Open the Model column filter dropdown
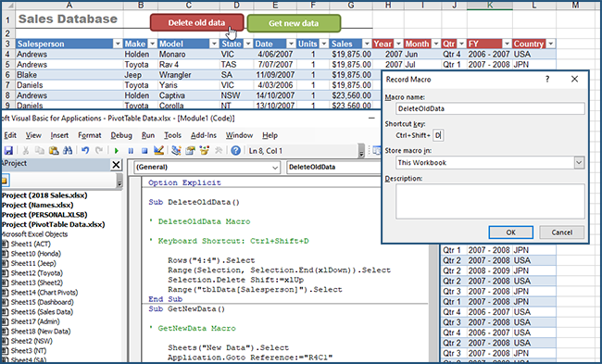This screenshot has height=364, width=602. click(214, 44)
